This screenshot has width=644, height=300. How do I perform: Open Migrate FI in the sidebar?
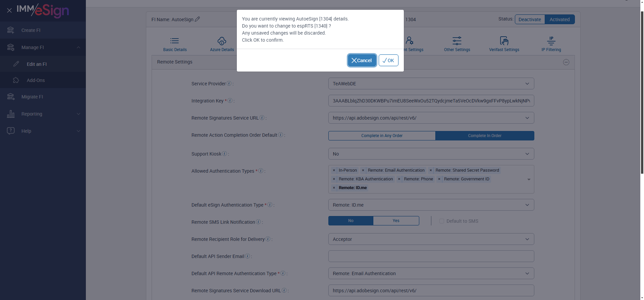(x=43, y=97)
